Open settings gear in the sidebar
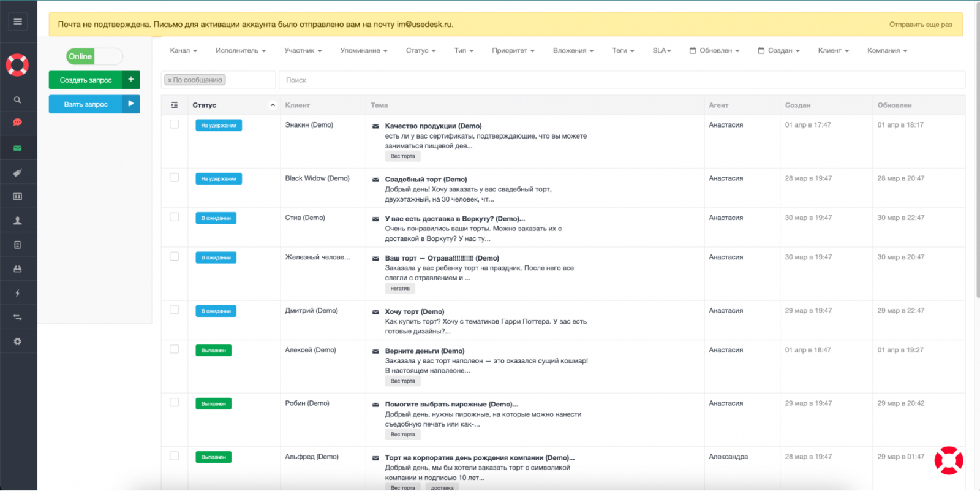The height and width of the screenshot is (491, 980). (18, 341)
